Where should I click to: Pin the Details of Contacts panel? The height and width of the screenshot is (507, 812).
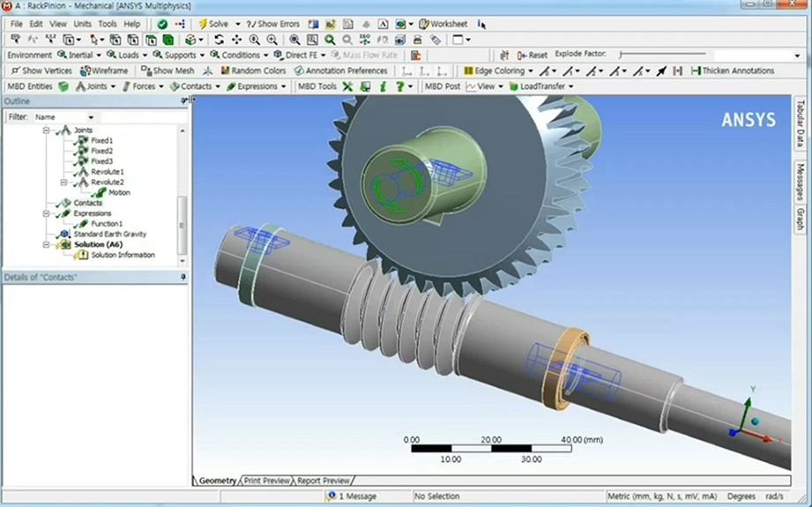tap(183, 277)
